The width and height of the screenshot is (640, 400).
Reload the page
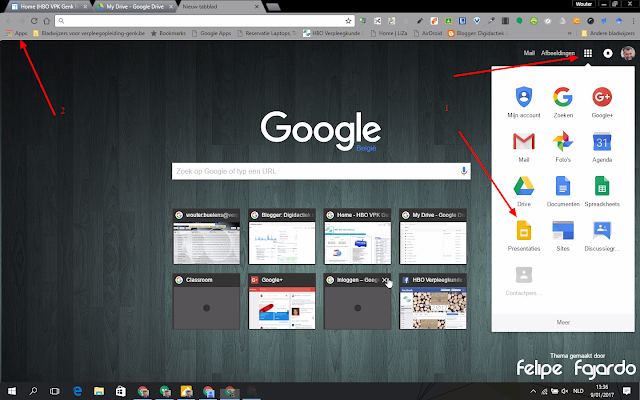(34, 20)
